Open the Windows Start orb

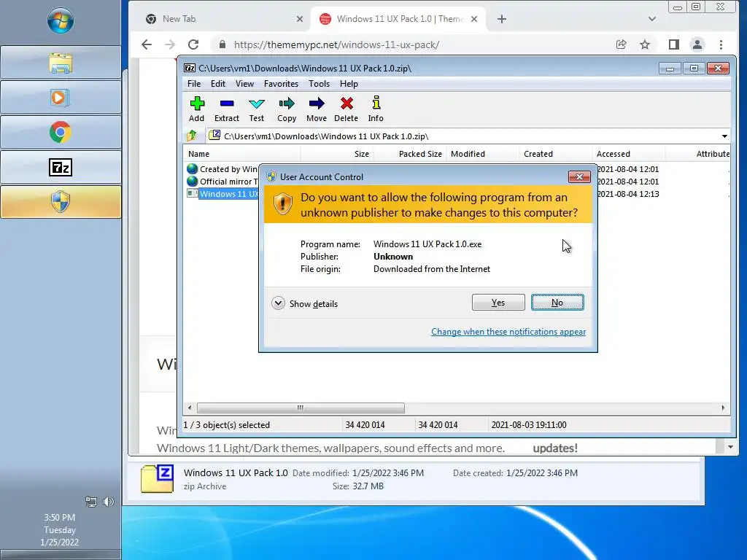tap(61, 20)
